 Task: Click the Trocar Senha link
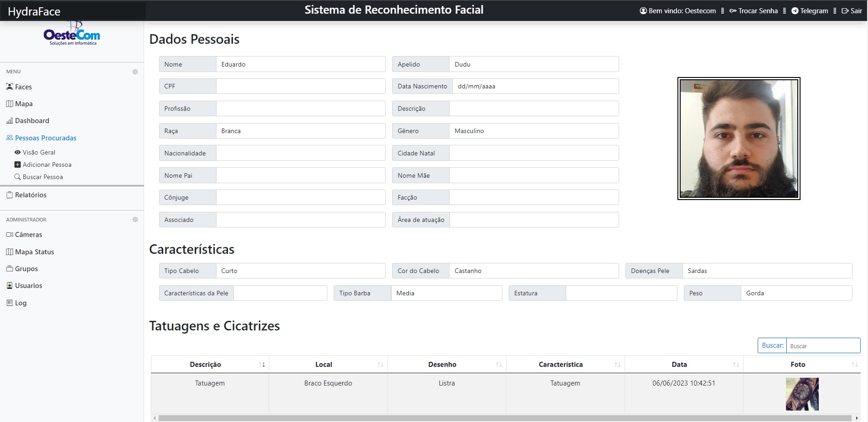(x=758, y=11)
